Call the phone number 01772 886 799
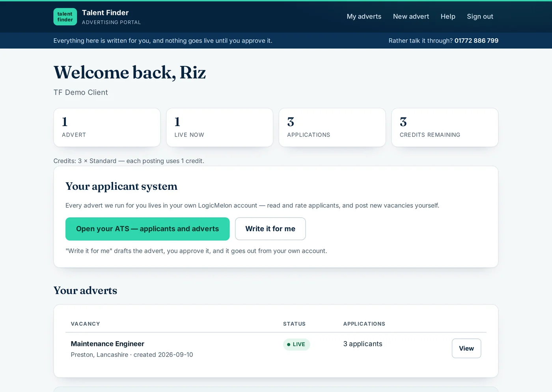The height and width of the screenshot is (392, 552). pyautogui.click(x=476, y=41)
